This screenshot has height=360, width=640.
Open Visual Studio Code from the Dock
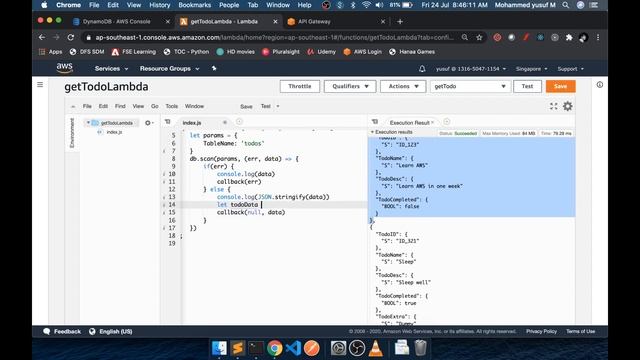(x=293, y=348)
